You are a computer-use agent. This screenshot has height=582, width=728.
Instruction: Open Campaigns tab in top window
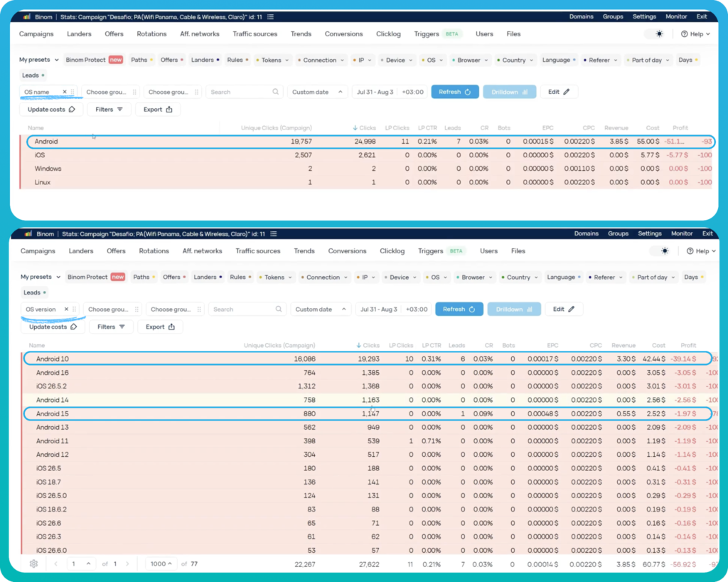pos(36,34)
